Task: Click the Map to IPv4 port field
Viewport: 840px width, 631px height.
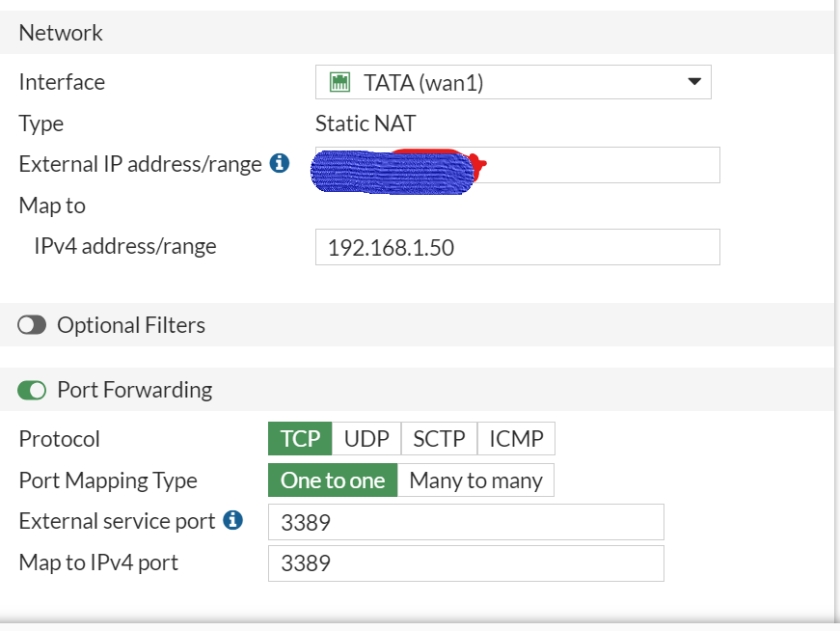Action: tap(466, 563)
